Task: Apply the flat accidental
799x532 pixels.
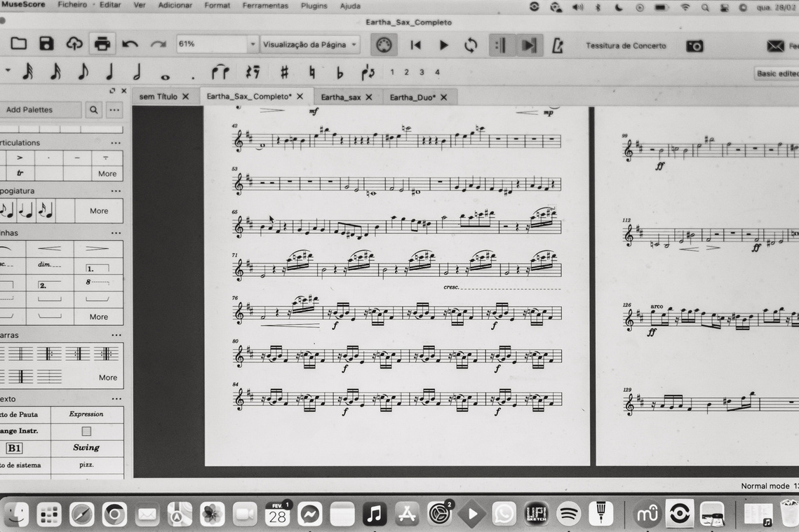Action: (340, 74)
